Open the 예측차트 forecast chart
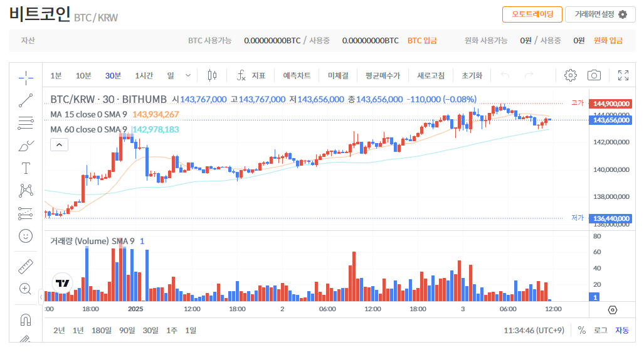The image size is (644, 352). click(297, 75)
